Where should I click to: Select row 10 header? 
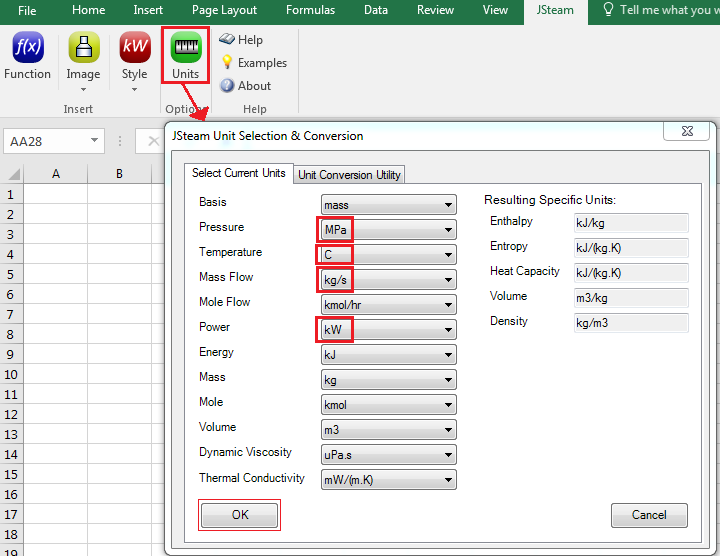tap(10, 375)
